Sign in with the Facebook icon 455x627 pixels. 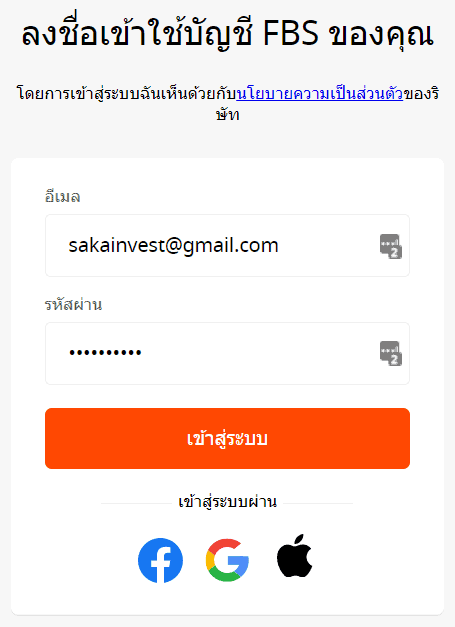click(160, 560)
